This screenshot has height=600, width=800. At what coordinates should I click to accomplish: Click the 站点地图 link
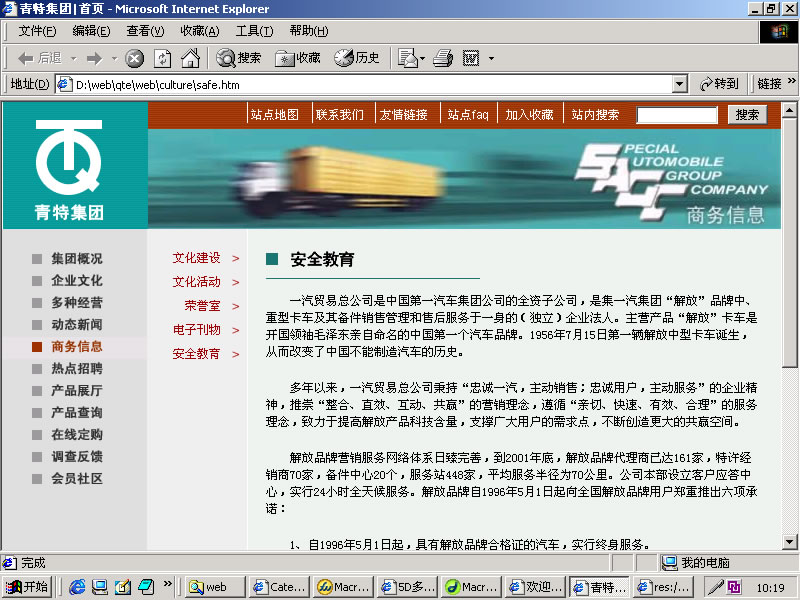click(274, 115)
